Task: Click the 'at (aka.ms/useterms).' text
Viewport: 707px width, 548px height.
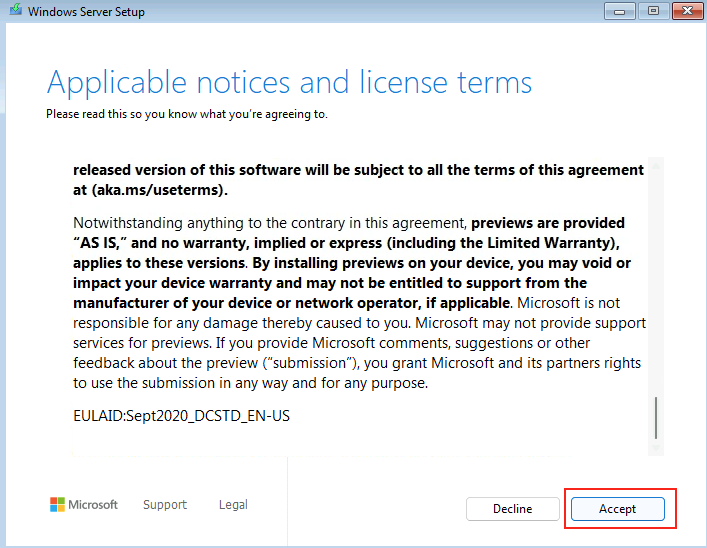Action: tap(150, 190)
